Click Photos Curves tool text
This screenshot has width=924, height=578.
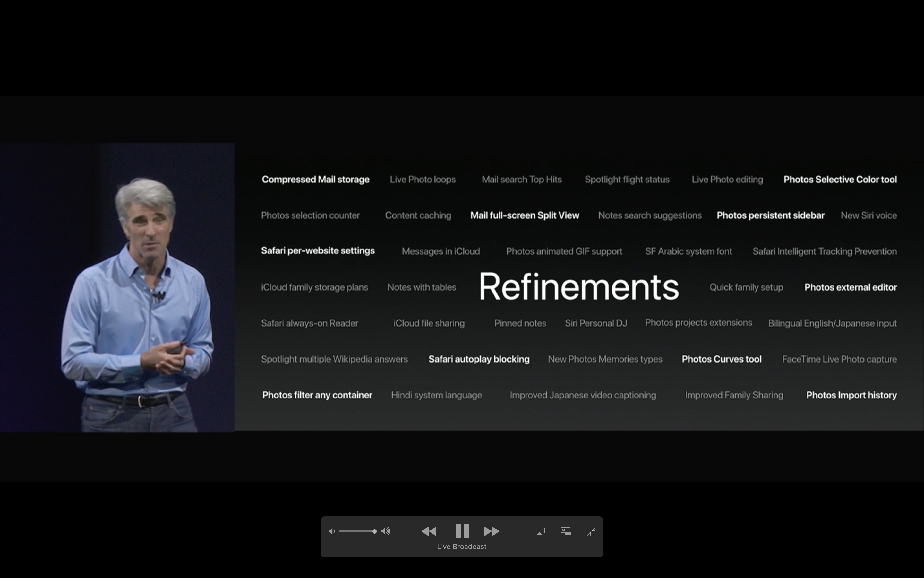point(722,359)
